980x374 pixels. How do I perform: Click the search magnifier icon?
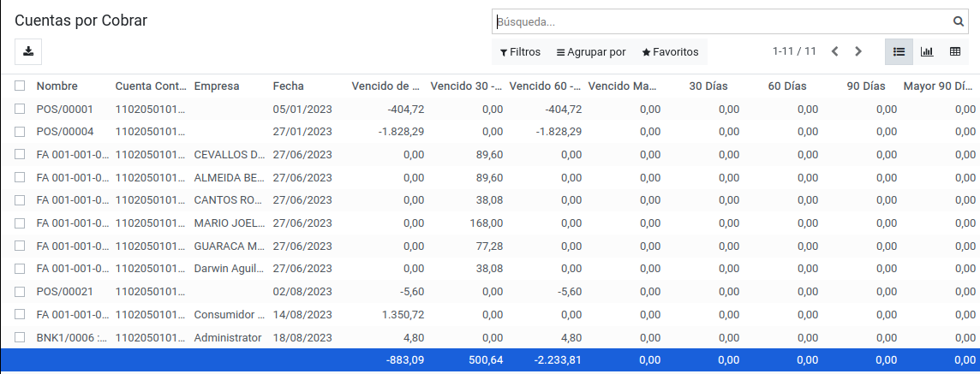coord(958,22)
